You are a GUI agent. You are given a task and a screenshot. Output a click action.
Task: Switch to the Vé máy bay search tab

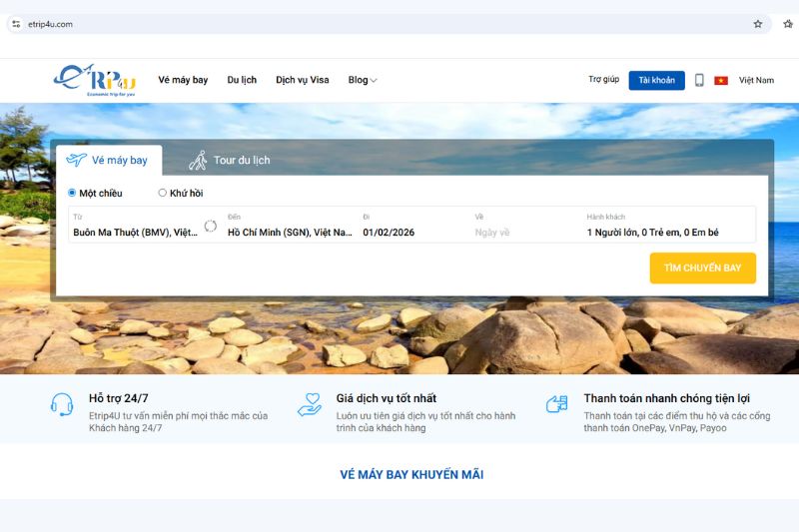point(109,160)
